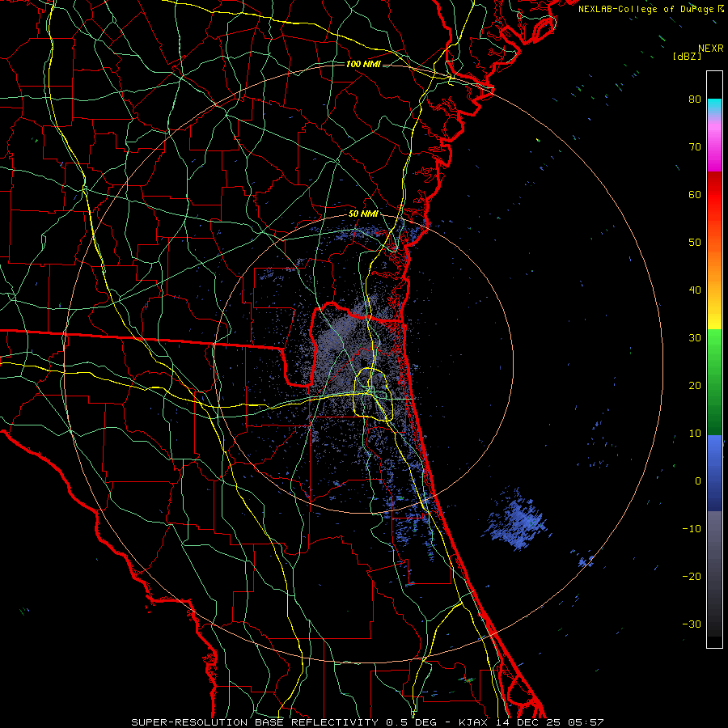Click the green band of the color bar

tap(714, 382)
